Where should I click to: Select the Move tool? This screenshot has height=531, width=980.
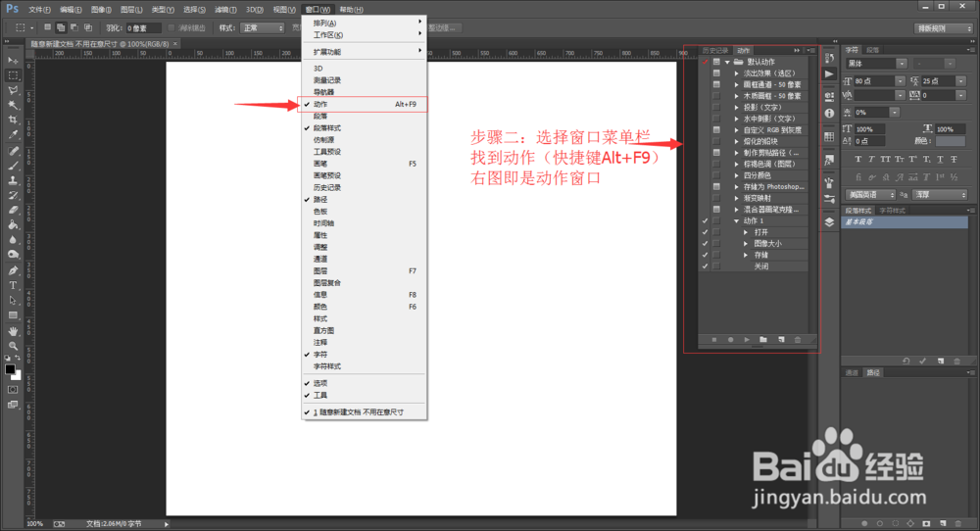(13, 60)
